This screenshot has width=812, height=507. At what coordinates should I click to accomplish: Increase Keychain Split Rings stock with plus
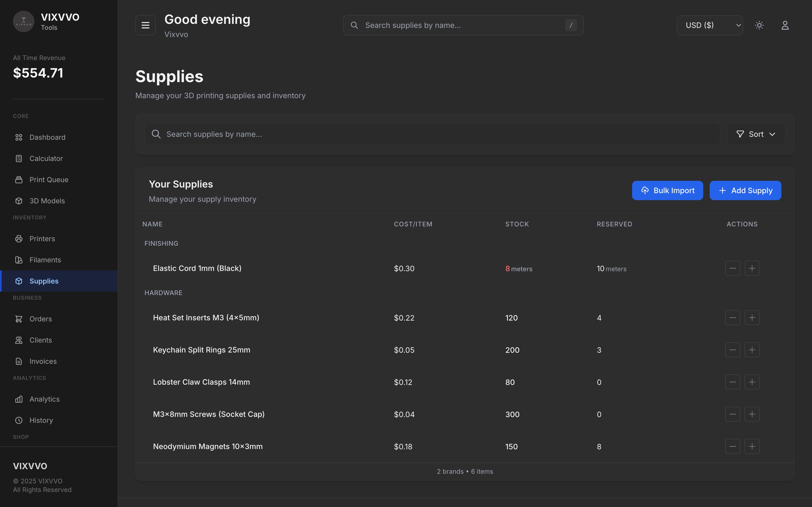(x=752, y=350)
